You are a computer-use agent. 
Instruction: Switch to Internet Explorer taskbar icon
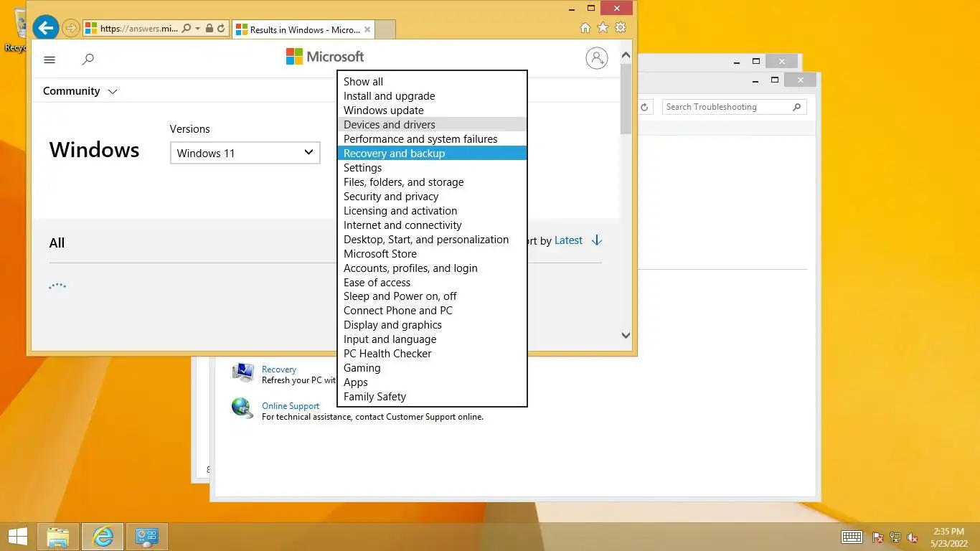103,537
